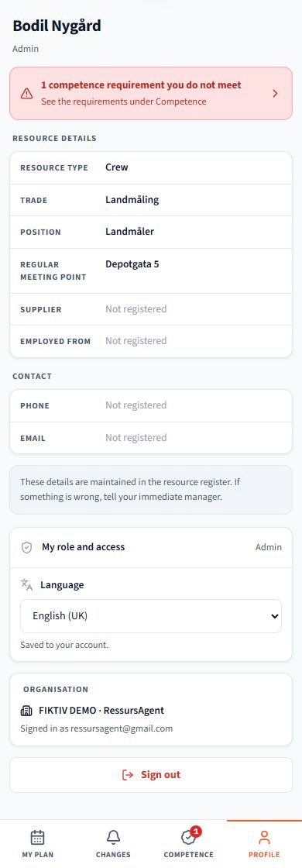Expand the competence requirement alert chevron
302x868 pixels.
point(276,94)
